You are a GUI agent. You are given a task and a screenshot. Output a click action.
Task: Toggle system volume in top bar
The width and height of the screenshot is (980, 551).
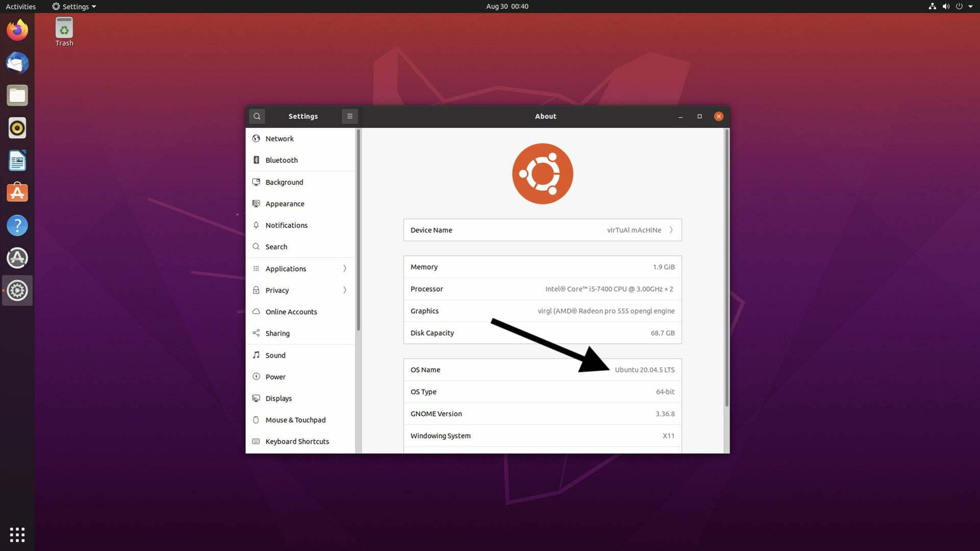click(946, 6)
